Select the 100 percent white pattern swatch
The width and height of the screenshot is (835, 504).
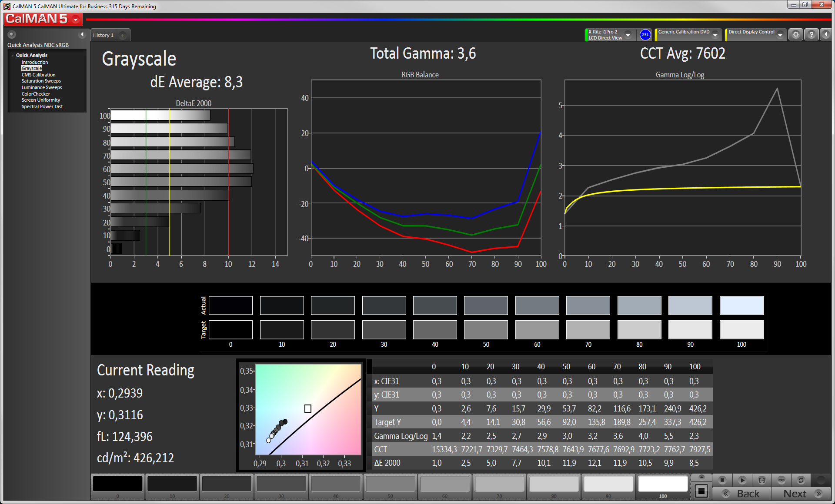click(662, 484)
